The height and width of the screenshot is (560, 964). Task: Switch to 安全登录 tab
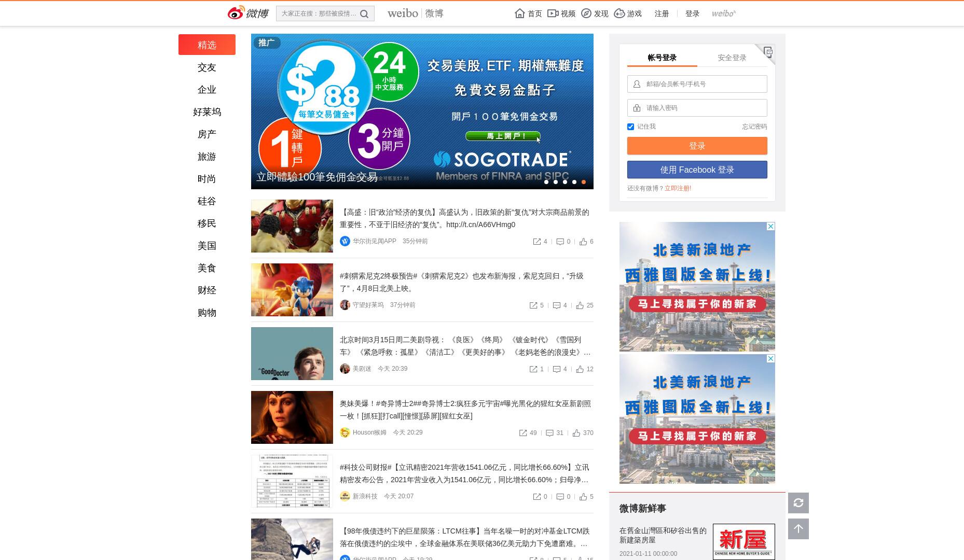pyautogui.click(x=732, y=58)
